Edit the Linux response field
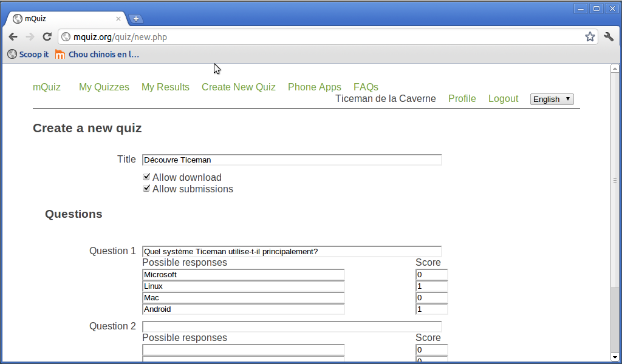 pos(244,286)
